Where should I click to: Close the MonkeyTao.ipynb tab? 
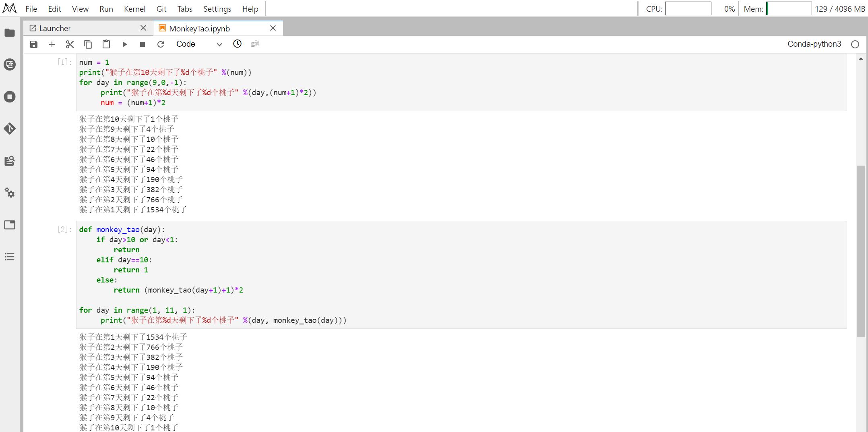click(x=273, y=28)
